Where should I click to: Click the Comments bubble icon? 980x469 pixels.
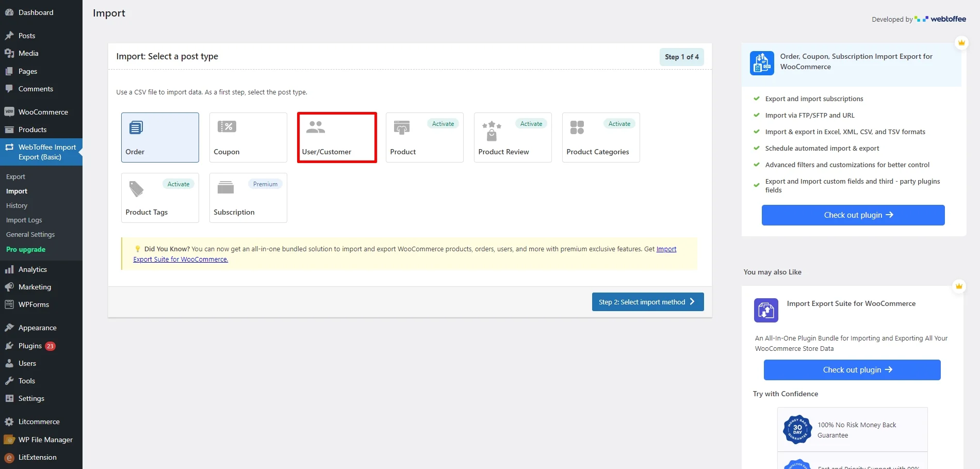9,89
